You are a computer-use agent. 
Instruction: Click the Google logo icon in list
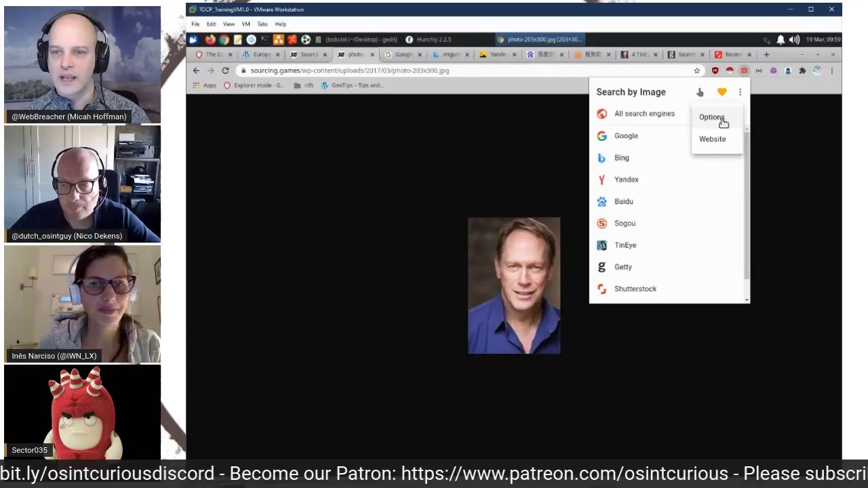click(x=601, y=136)
